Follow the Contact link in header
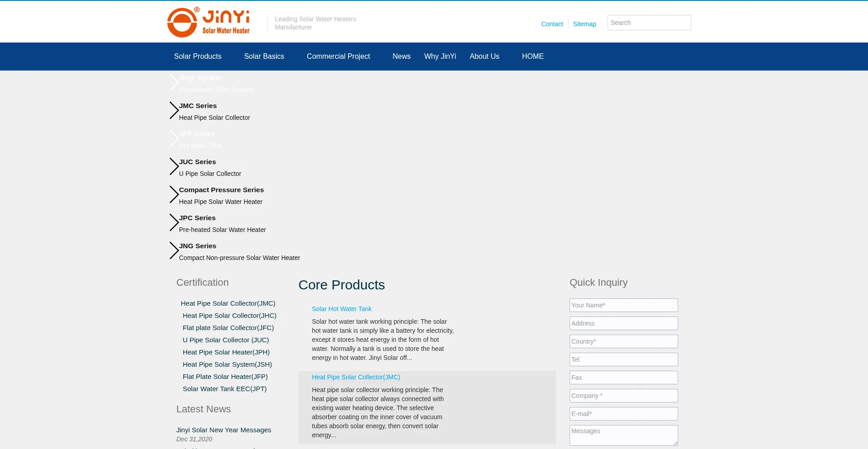868x449 pixels. click(552, 24)
